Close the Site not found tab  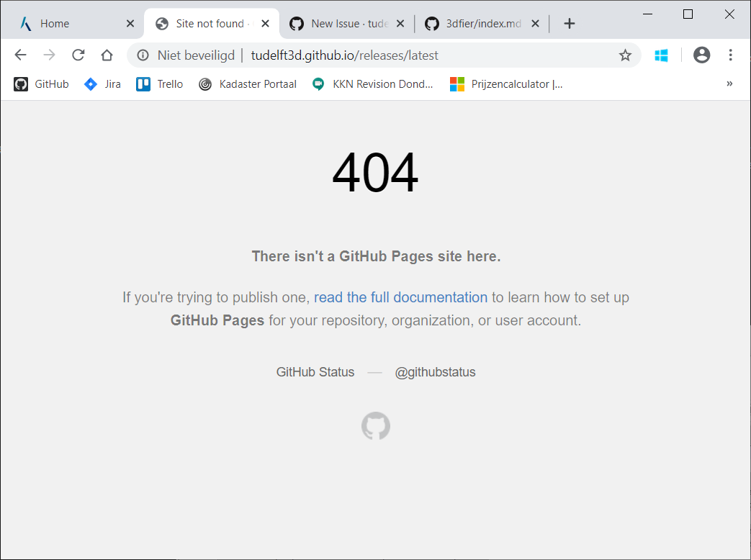coord(266,24)
